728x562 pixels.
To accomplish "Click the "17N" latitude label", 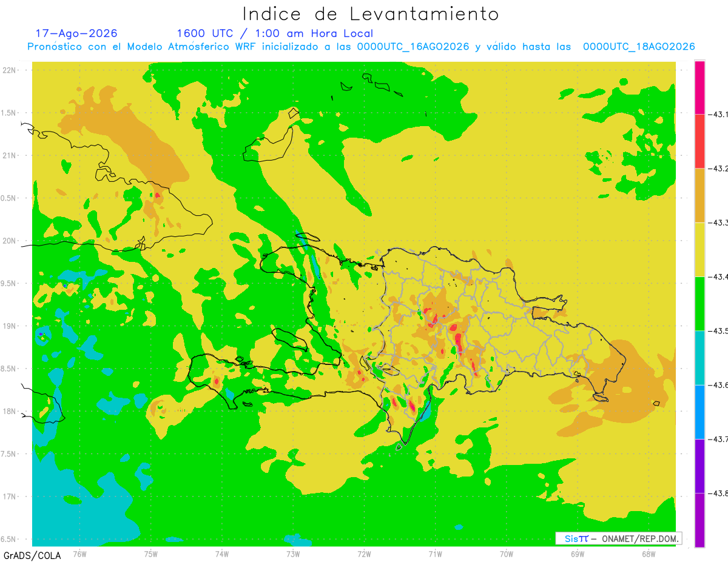I will [10, 497].
